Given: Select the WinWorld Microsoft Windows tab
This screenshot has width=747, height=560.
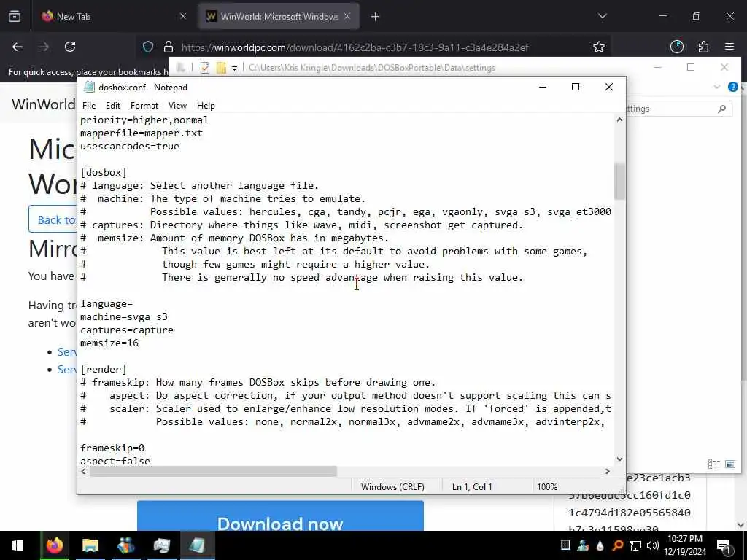Looking at the screenshot, I should pos(279,17).
